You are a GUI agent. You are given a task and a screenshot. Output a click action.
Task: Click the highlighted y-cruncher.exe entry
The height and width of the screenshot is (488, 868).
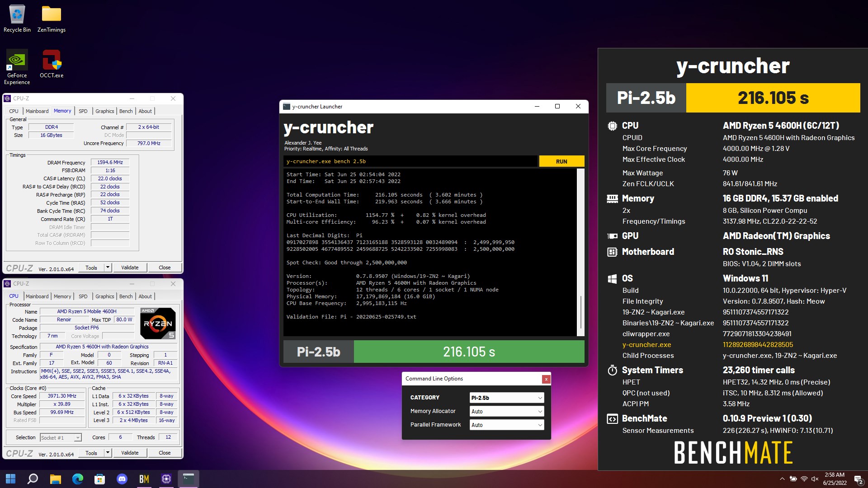pos(646,345)
